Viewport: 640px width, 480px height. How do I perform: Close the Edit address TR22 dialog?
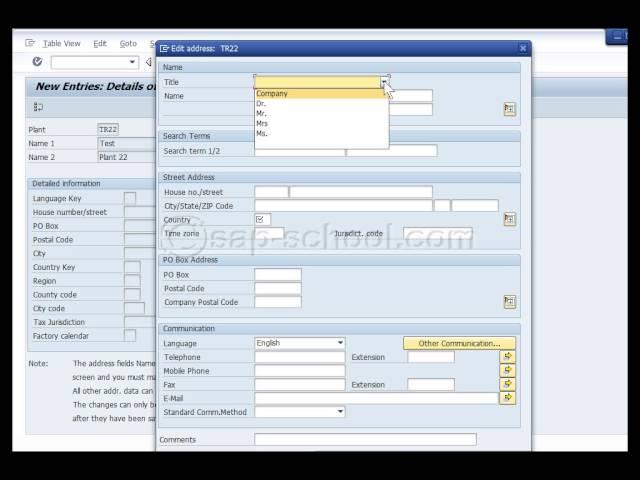pyautogui.click(x=523, y=49)
